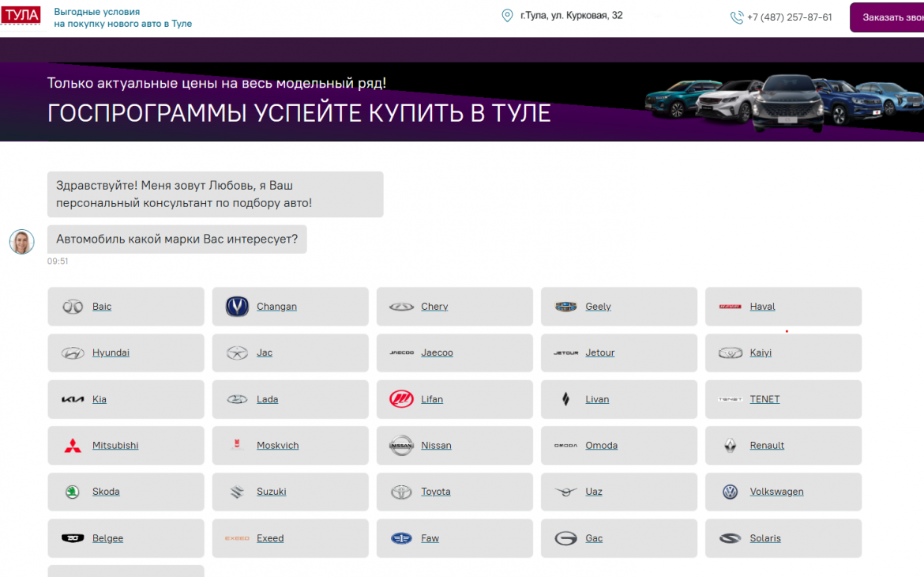Select the Lada brand link
Image resolution: width=924 pixels, height=577 pixels.
pos(267,399)
